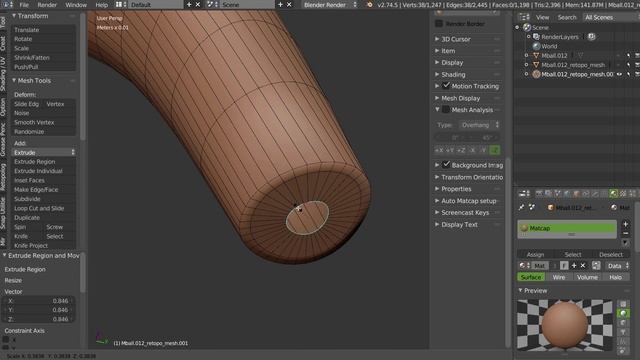The width and height of the screenshot is (640, 360).
Task: Expand the Display panel
Action: tap(437, 62)
